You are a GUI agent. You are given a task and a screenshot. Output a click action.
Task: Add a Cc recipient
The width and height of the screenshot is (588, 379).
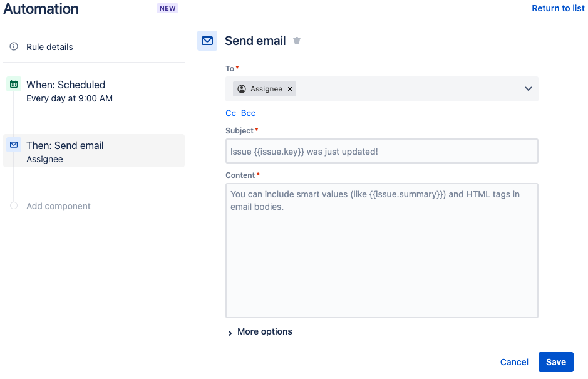[x=230, y=113]
